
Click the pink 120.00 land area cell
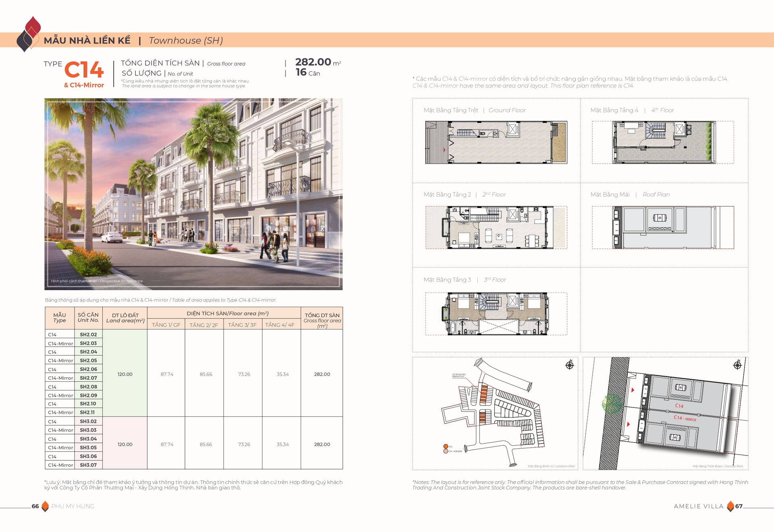[x=125, y=444]
